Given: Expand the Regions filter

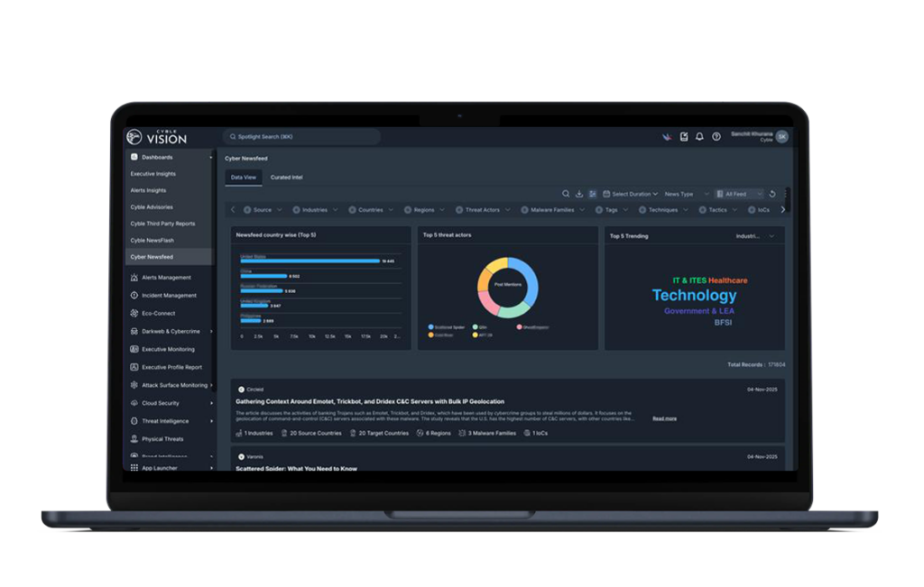Looking at the screenshot, I should 424,209.
